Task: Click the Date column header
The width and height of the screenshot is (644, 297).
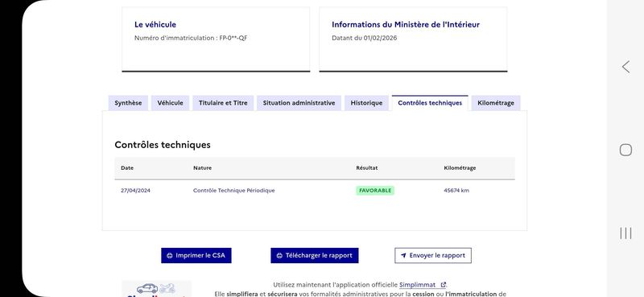Action: tap(127, 168)
